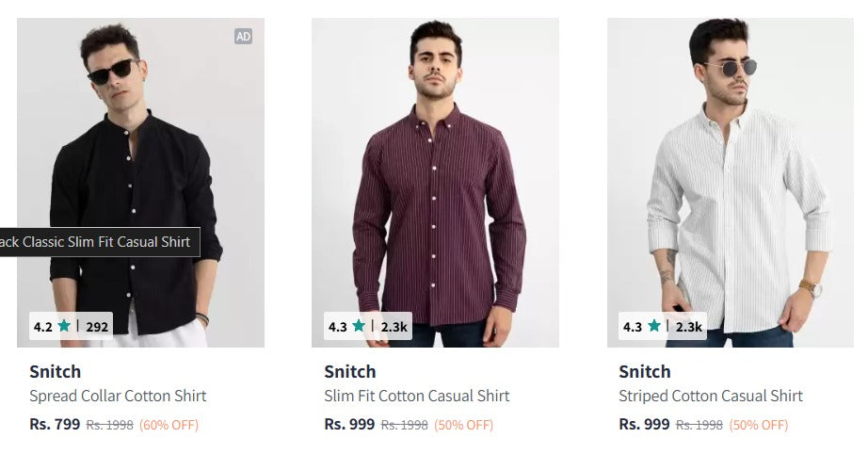Open the Spread Collar Cotton Shirt title
The width and height of the screenshot is (868, 454).
[118, 397]
